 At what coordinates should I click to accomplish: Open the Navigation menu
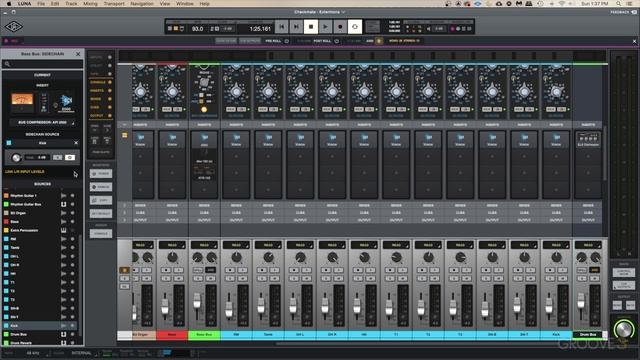pos(142,4)
